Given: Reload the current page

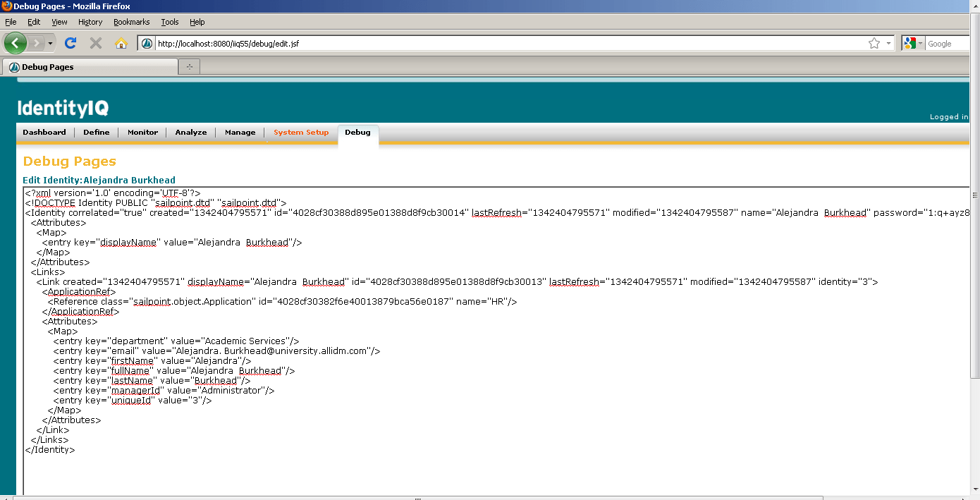Looking at the screenshot, I should click(71, 43).
